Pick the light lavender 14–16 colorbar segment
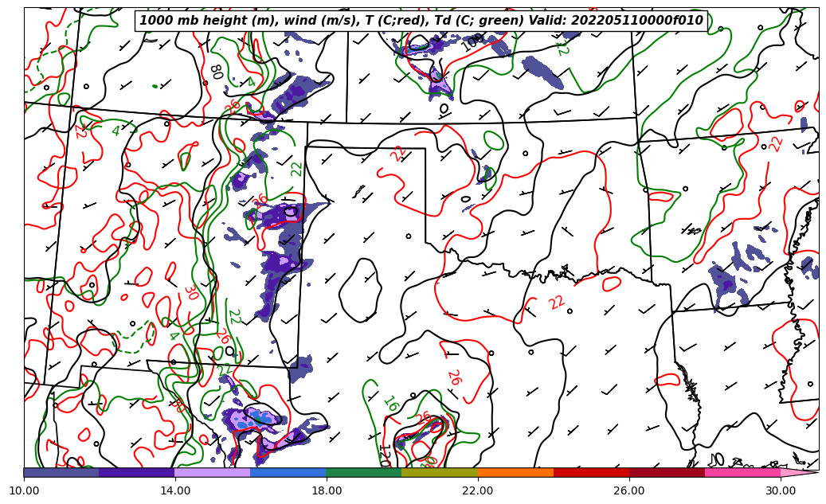Image resolution: width=826 pixels, height=504 pixels. coord(212,472)
